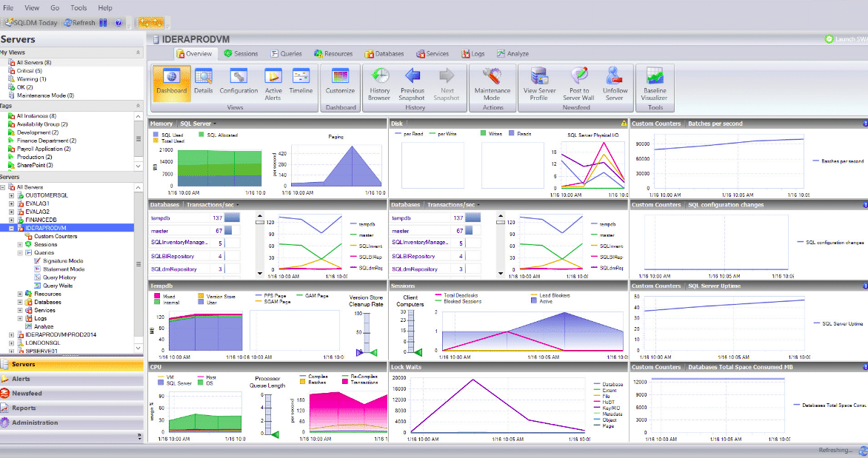868x458 pixels.
Task: Open the Alerts navigation pane
Action: point(71,379)
